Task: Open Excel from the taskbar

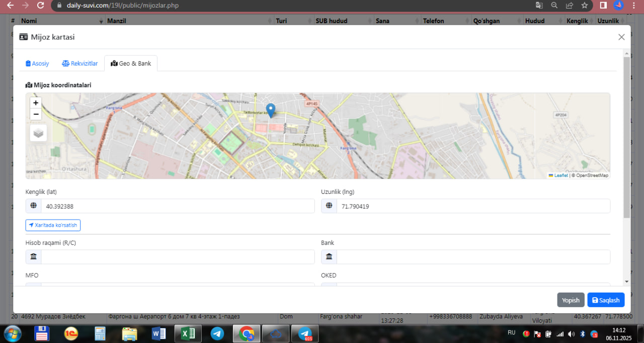Action: [188, 333]
